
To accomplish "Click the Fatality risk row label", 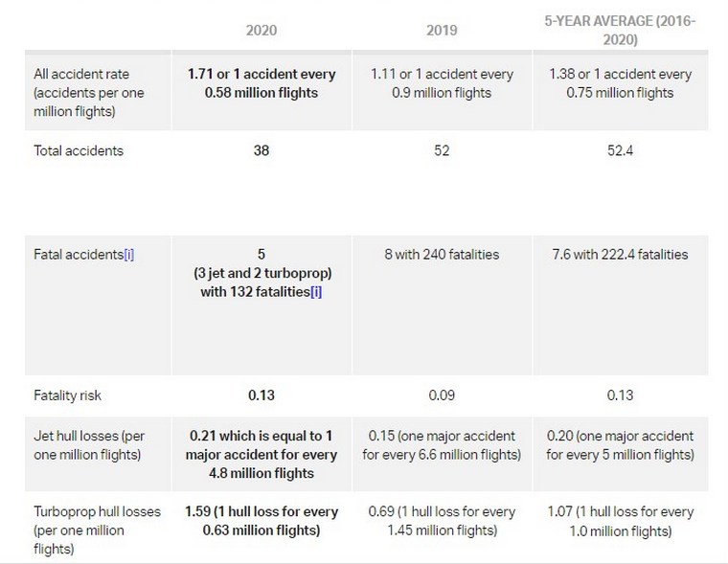I will coord(67,395).
